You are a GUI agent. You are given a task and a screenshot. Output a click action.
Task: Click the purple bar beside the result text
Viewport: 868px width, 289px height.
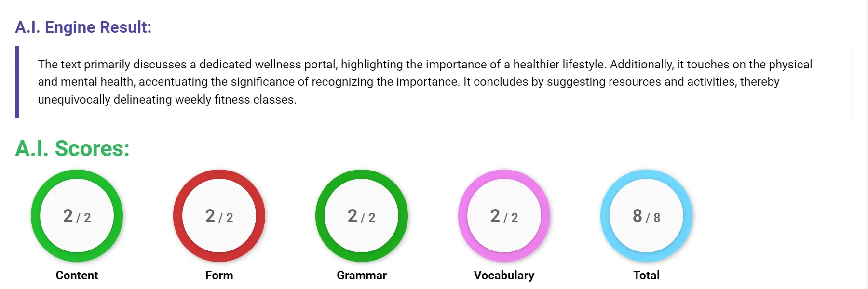18,81
